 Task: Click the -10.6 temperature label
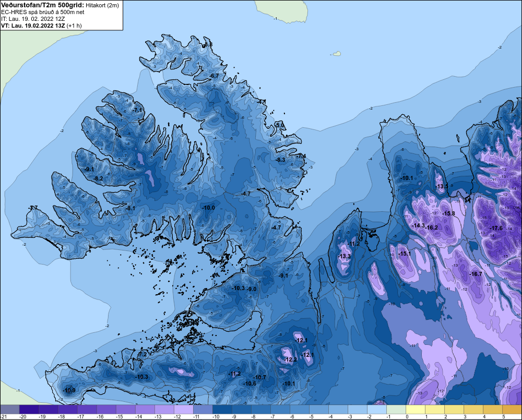point(250,383)
